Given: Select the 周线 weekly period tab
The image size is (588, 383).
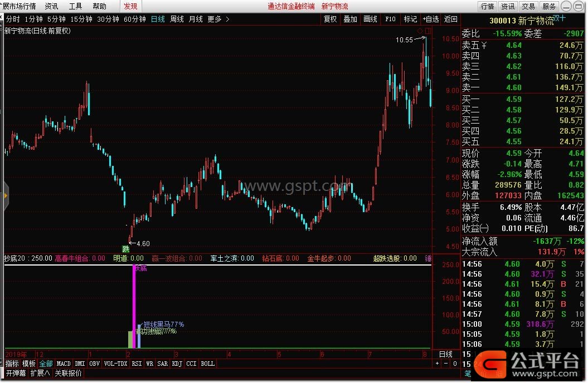Looking at the screenshot, I should pos(177,19).
